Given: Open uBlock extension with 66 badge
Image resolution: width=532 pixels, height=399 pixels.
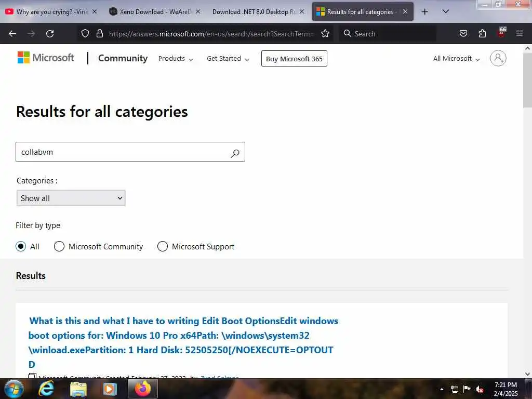Looking at the screenshot, I should click(501, 33).
